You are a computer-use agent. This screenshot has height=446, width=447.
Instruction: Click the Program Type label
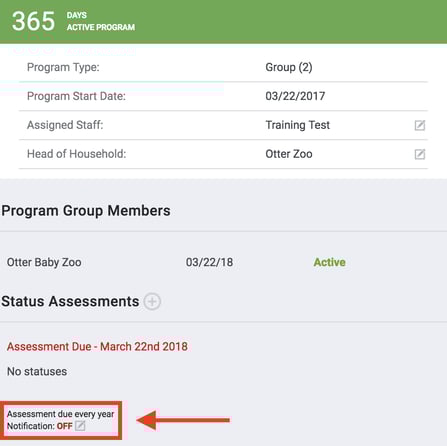pyautogui.click(x=63, y=67)
